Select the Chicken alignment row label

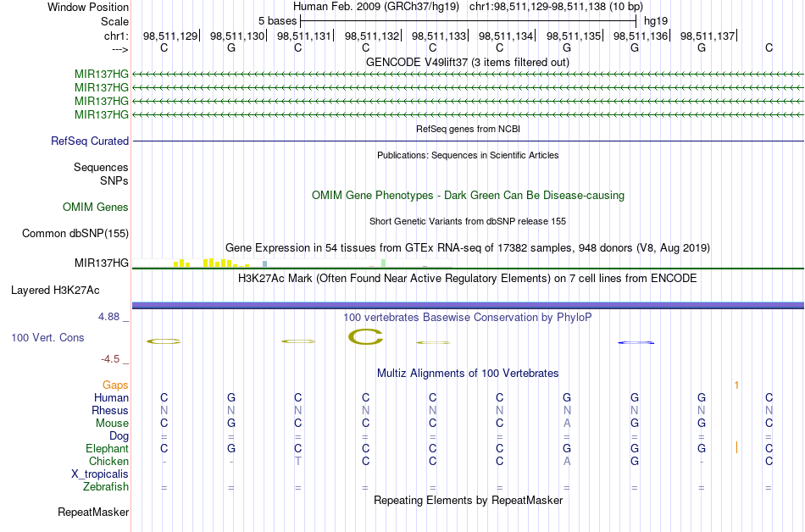[108, 461]
